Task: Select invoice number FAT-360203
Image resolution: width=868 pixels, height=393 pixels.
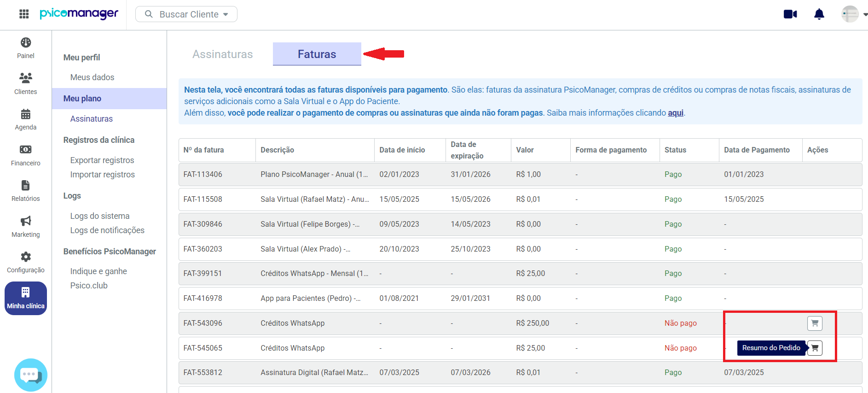Action: point(203,249)
